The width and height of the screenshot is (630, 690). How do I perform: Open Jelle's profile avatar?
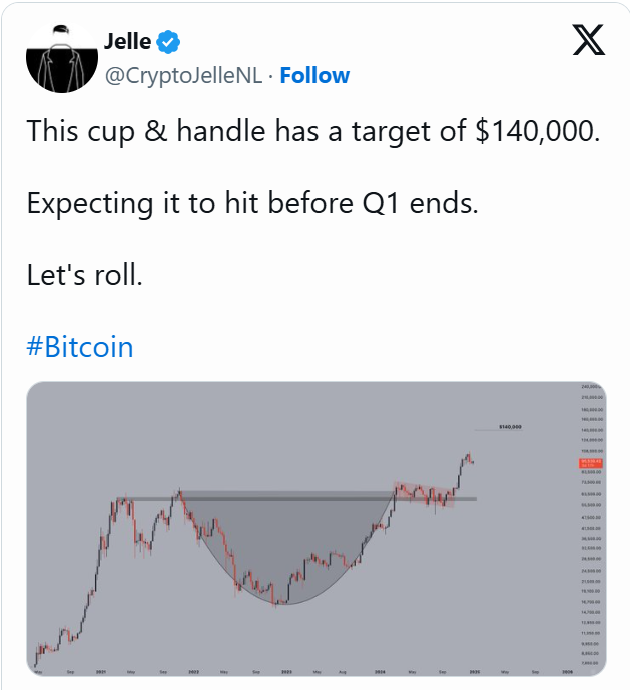(x=62, y=57)
